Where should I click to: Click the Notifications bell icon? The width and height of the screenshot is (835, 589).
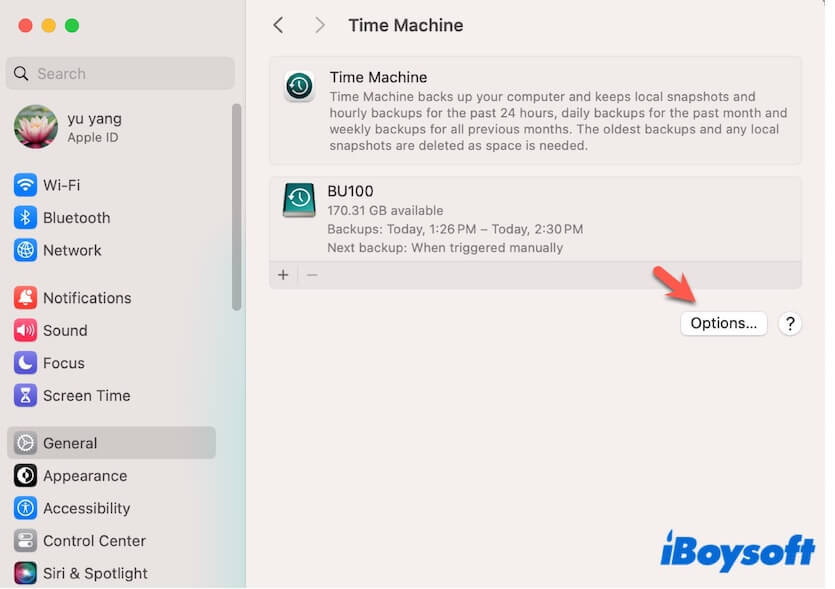click(25, 298)
